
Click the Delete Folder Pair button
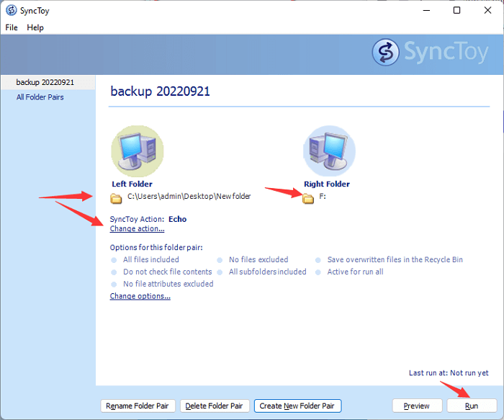(x=214, y=406)
